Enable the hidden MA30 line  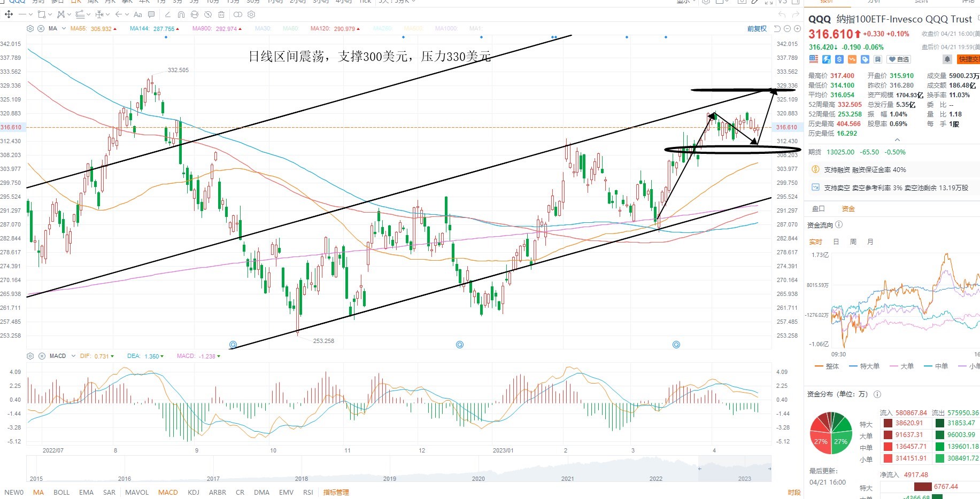coord(263,28)
